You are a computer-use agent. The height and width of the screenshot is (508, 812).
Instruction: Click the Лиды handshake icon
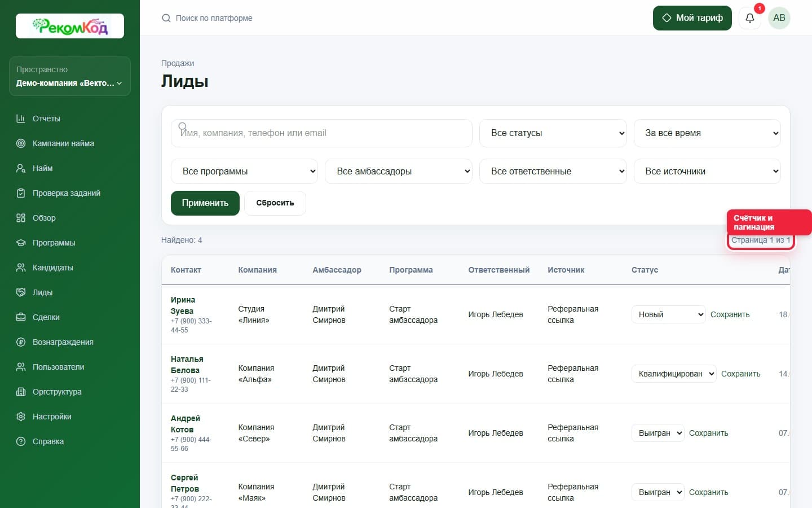(21, 292)
